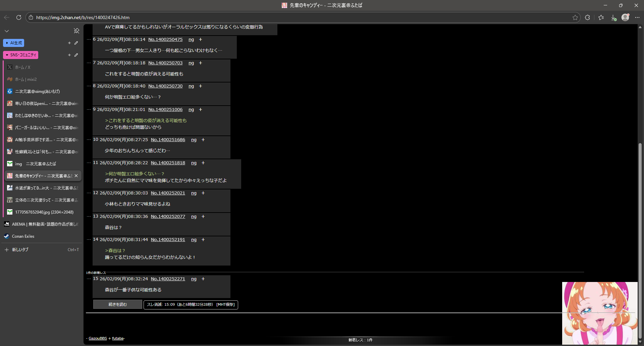
Task: Click the favorite star icon in address bar
Action: click(x=575, y=17)
